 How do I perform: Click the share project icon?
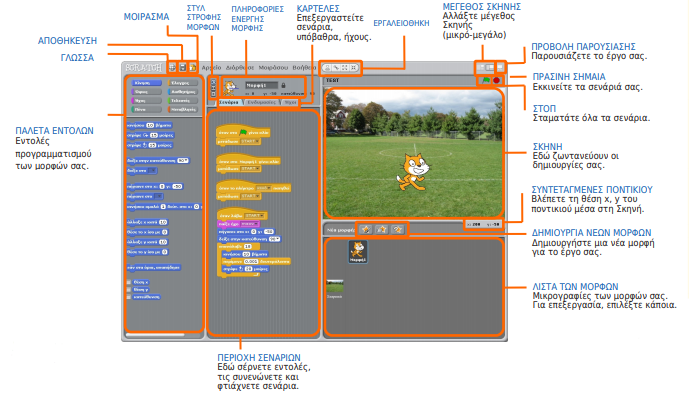pyautogui.click(x=192, y=68)
